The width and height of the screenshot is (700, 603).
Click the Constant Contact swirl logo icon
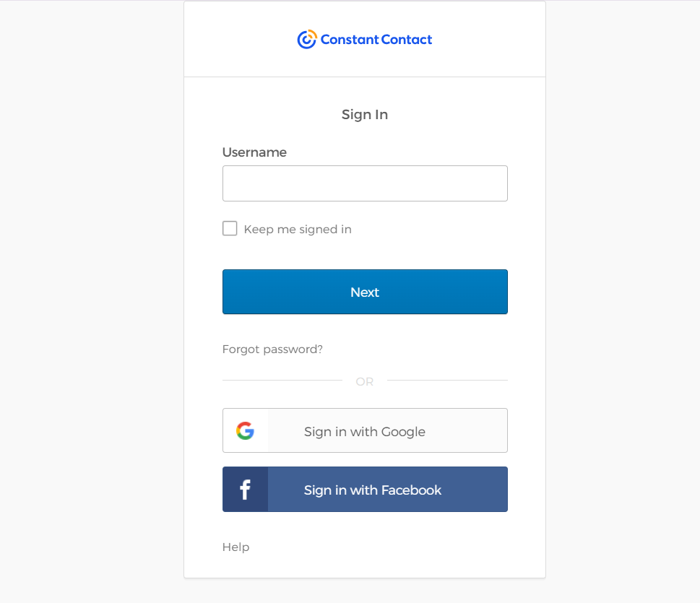coord(307,40)
